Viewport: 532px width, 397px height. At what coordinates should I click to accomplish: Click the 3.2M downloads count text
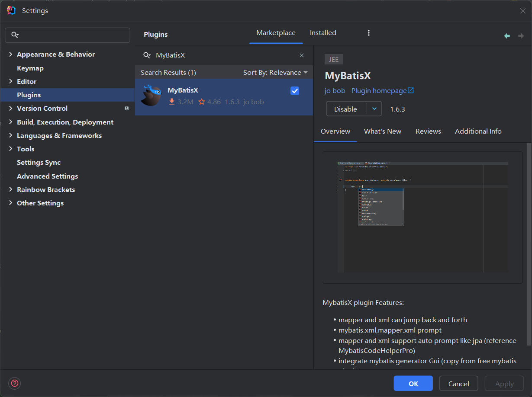185,102
